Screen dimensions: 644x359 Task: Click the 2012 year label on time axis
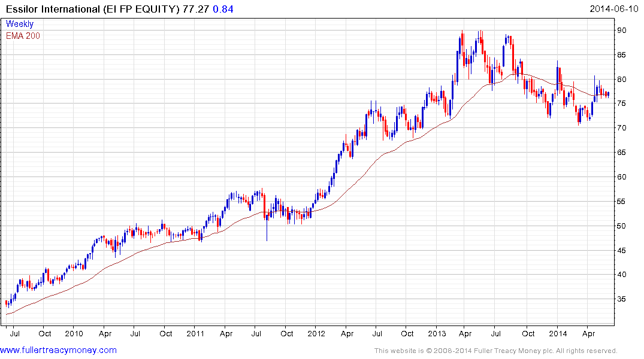(x=316, y=333)
